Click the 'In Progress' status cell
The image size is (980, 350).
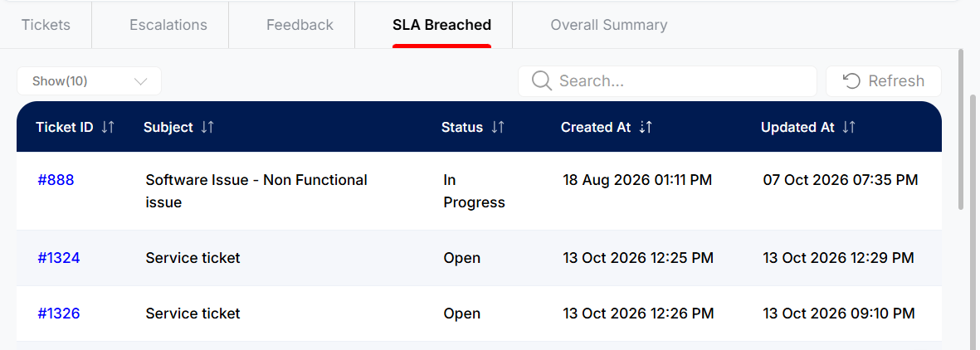coord(475,192)
